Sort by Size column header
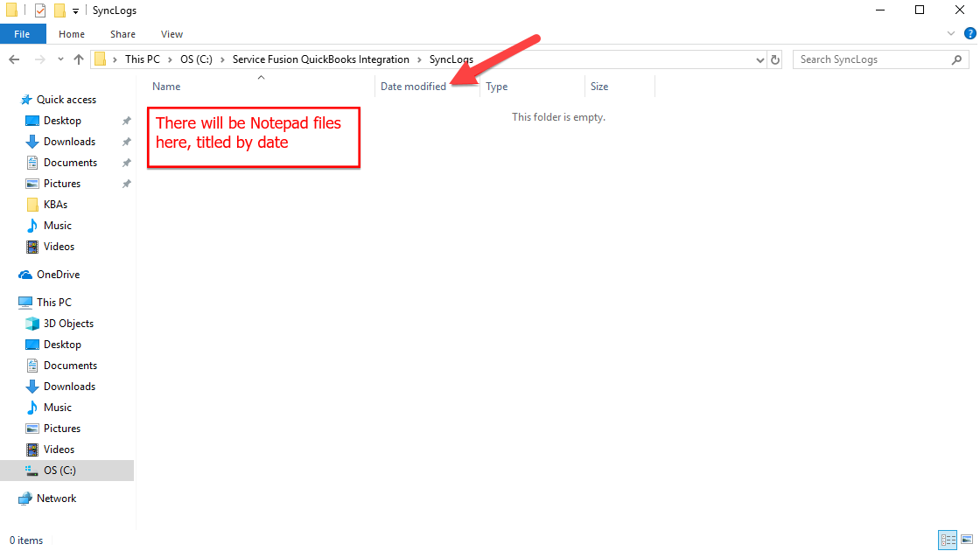The image size is (980, 551). (x=599, y=87)
